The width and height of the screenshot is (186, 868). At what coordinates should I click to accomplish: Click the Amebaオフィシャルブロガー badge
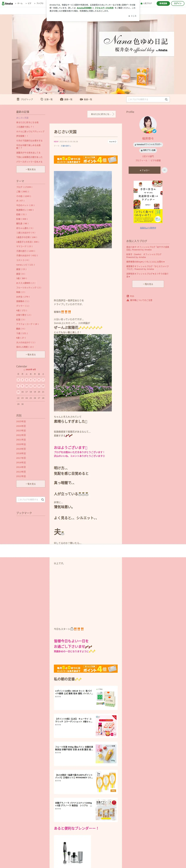click(x=148, y=144)
